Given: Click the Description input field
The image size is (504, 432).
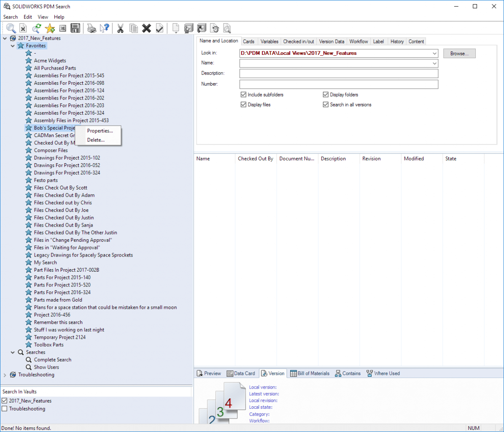Looking at the screenshot, I should (x=339, y=73).
